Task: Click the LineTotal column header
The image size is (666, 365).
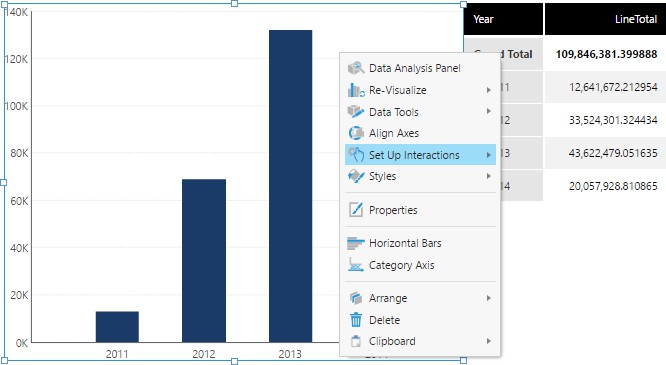Action: tap(606, 19)
